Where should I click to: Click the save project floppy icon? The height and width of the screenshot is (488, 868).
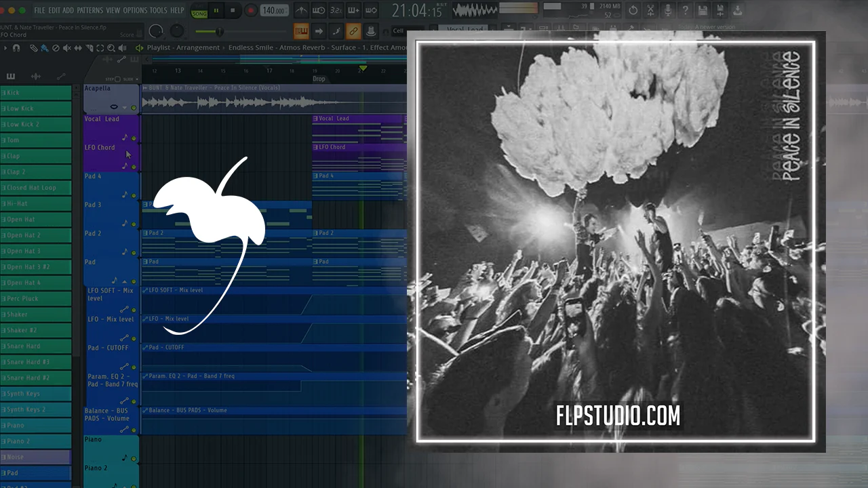point(703,10)
